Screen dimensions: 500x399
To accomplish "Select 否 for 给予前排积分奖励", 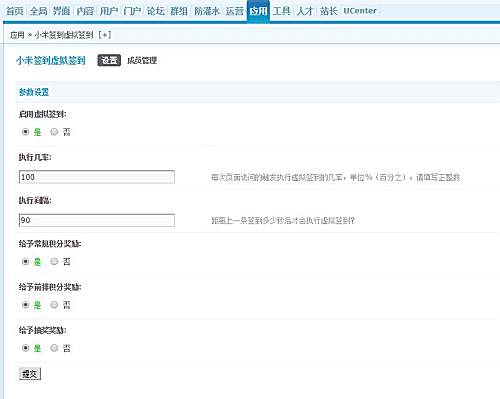I will point(54,305).
